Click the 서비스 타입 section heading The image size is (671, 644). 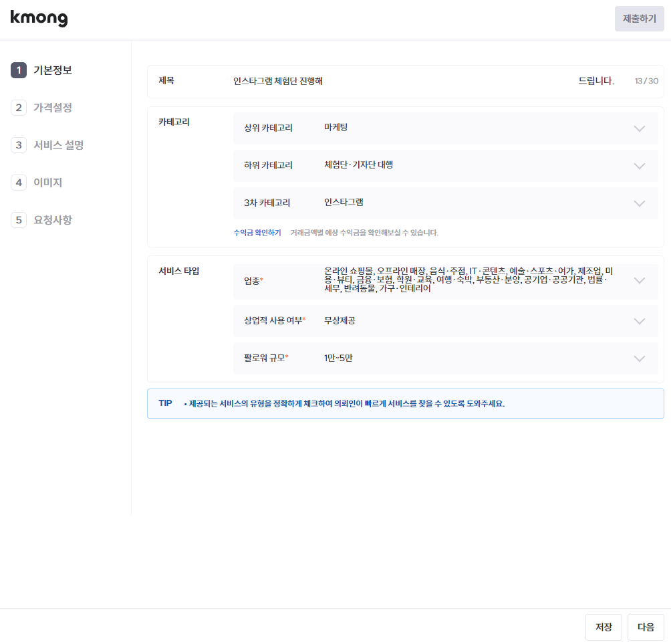(x=179, y=271)
